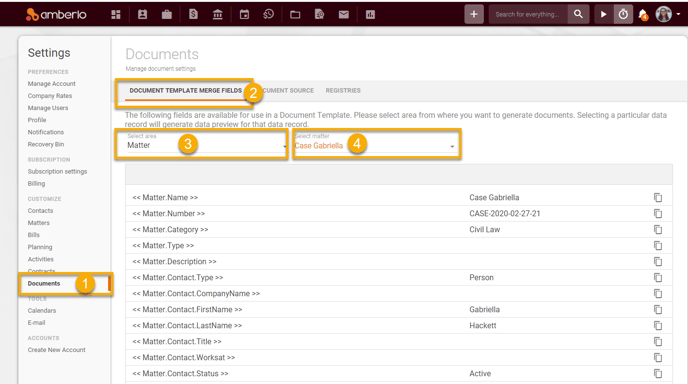Open the stopwatch timer icon
This screenshot has width=688, height=384.
[x=623, y=14]
